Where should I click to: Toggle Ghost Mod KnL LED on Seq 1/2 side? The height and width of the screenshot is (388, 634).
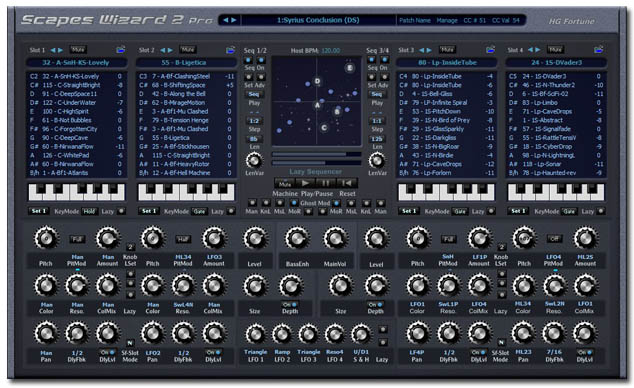[x=266, y=202]
